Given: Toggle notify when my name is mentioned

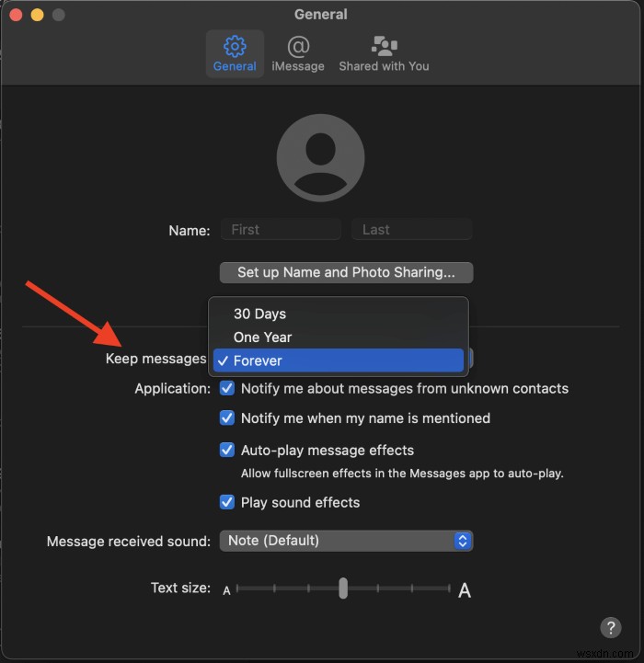Looking at the screenshot, I should (x=227, y=418).
